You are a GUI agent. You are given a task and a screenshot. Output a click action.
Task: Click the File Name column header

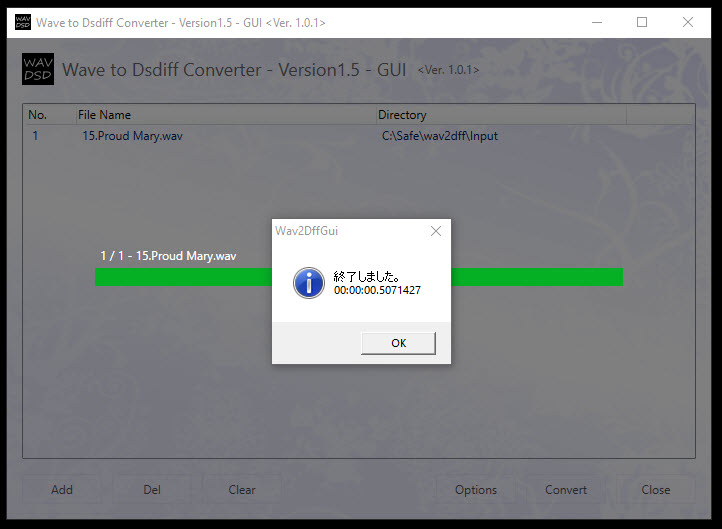(226, 115)
